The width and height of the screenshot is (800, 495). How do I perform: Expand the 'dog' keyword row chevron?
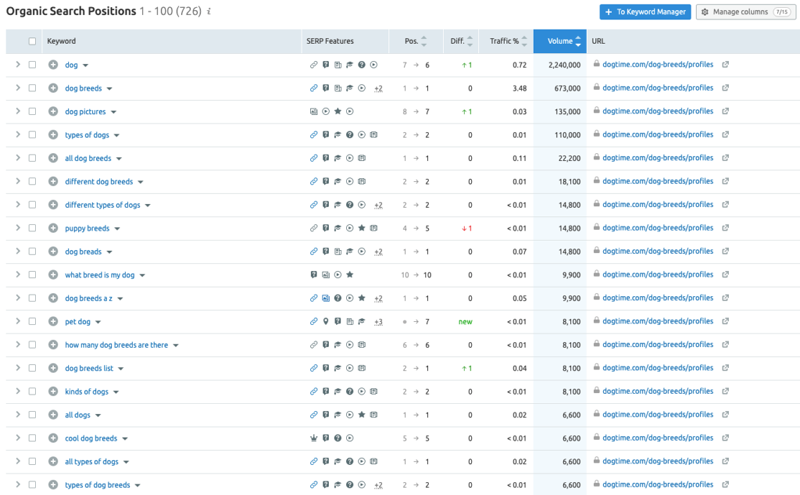click(x=18, y=64)
